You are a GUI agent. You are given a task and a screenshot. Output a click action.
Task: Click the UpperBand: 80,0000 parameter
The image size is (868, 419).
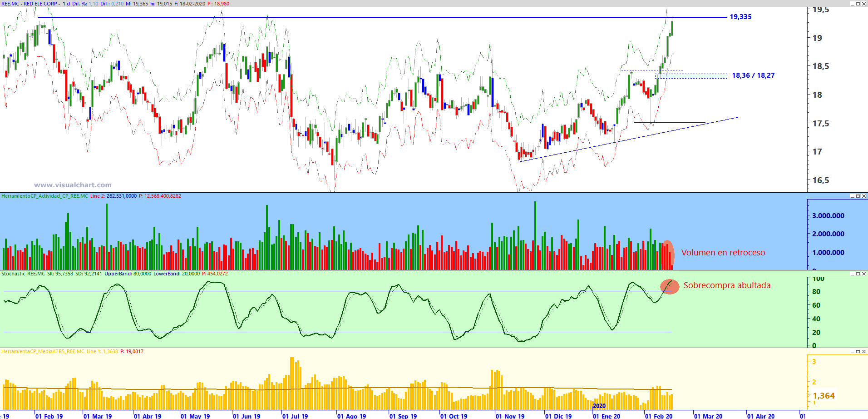click(x=128, y=274)
